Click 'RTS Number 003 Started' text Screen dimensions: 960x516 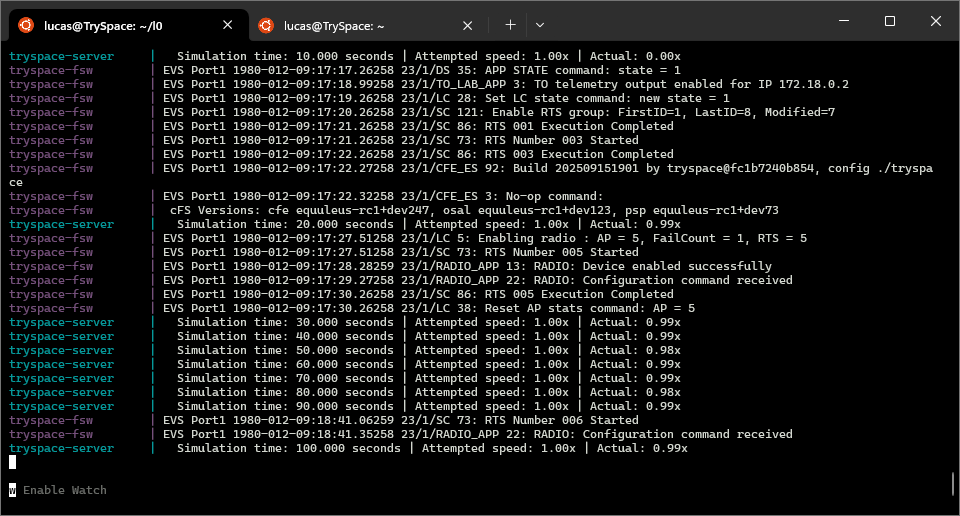(x=561, y=140)
